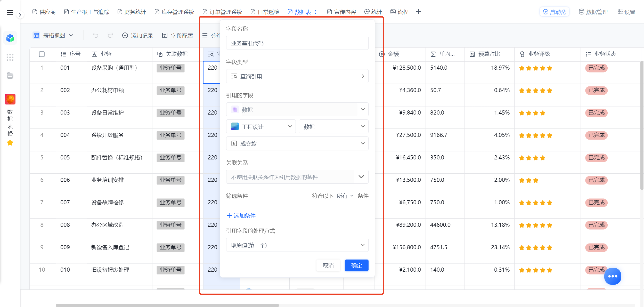Click the undo arrow icon
The height and width of the screenshot is (307, 644).
(x=96, y=36)
